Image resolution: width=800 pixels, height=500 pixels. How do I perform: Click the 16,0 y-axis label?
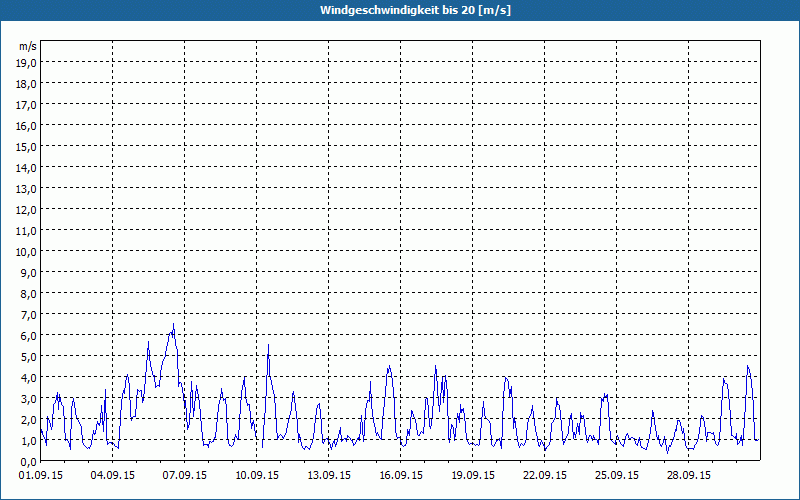coord(26,126)
